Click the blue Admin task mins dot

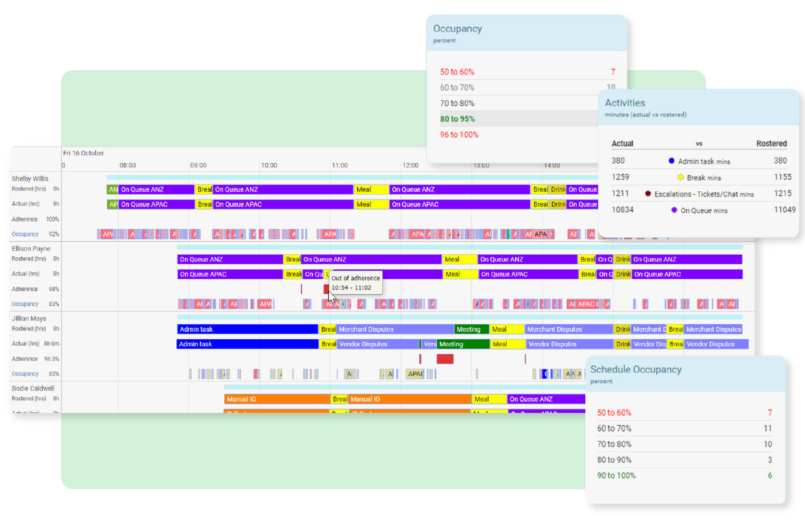point(671,161)
